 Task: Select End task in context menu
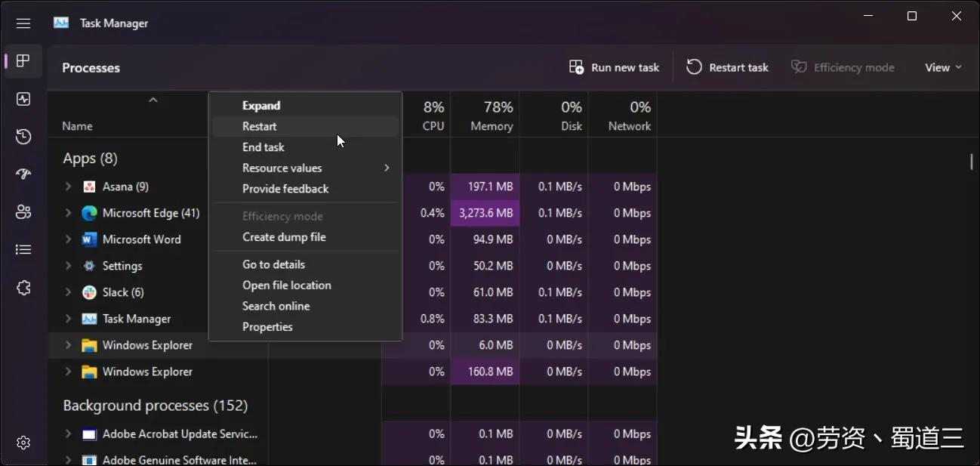(x=263, y=147)
